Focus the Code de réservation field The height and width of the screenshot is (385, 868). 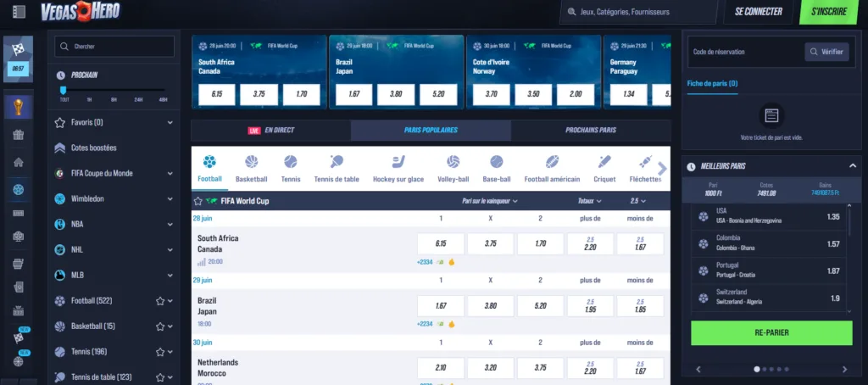click(x=745, y=52)
